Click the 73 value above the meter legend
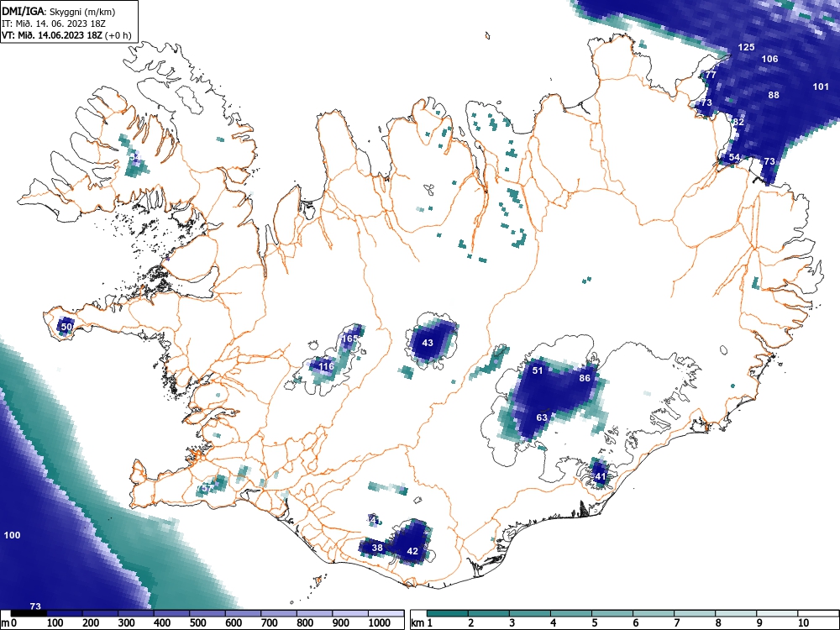840x630 pixels. point(35,606)
